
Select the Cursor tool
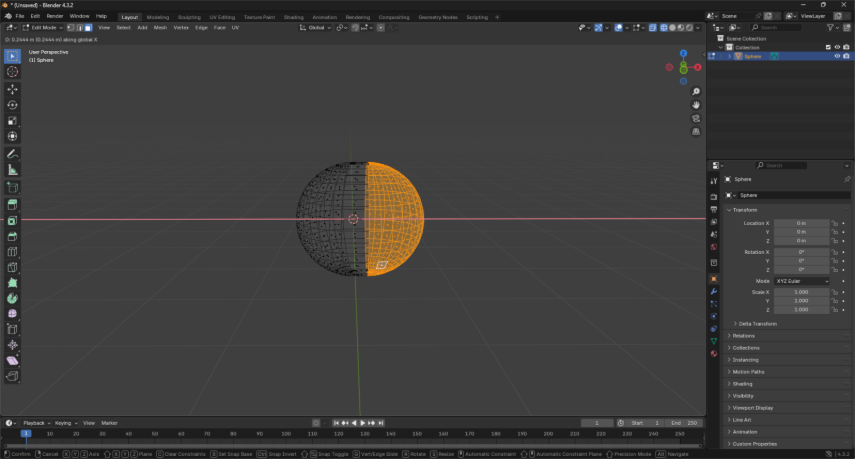[x=12, y=72]
